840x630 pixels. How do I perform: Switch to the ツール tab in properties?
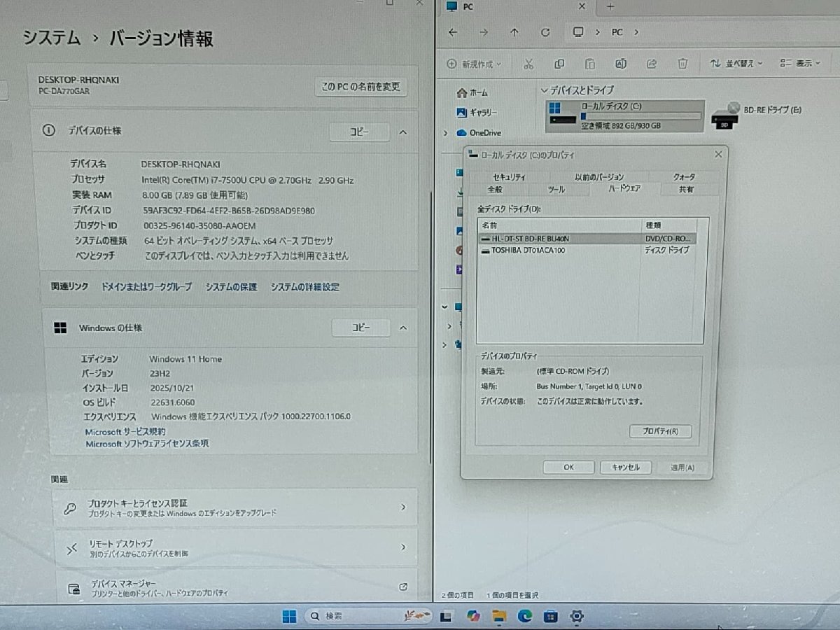(555, 189)
